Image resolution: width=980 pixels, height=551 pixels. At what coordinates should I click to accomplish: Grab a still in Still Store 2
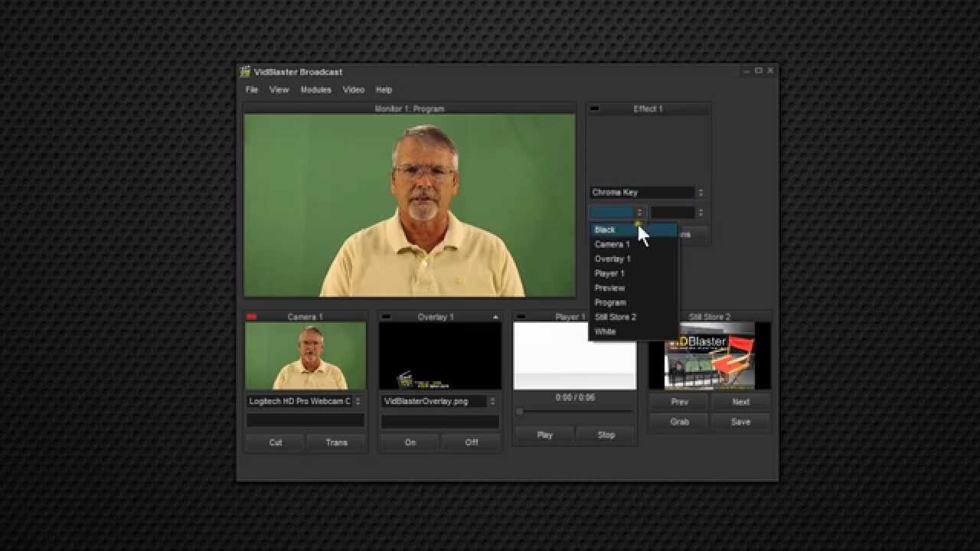(x=679, y=422)
